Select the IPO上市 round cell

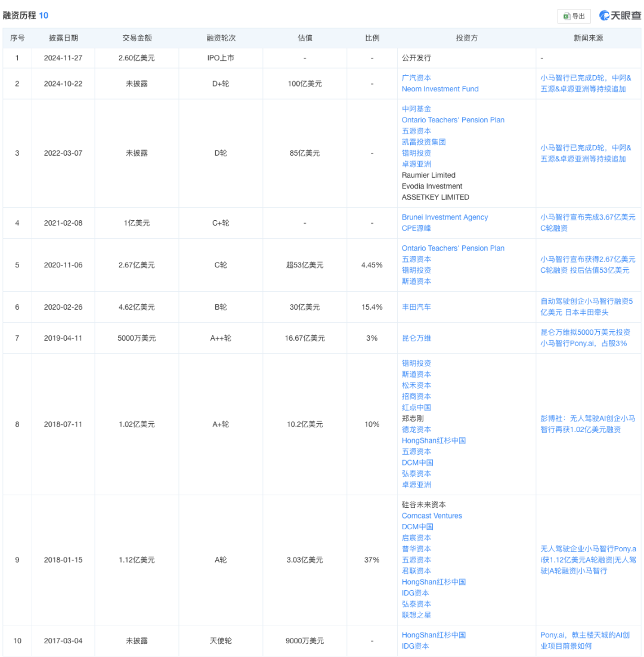221,58
